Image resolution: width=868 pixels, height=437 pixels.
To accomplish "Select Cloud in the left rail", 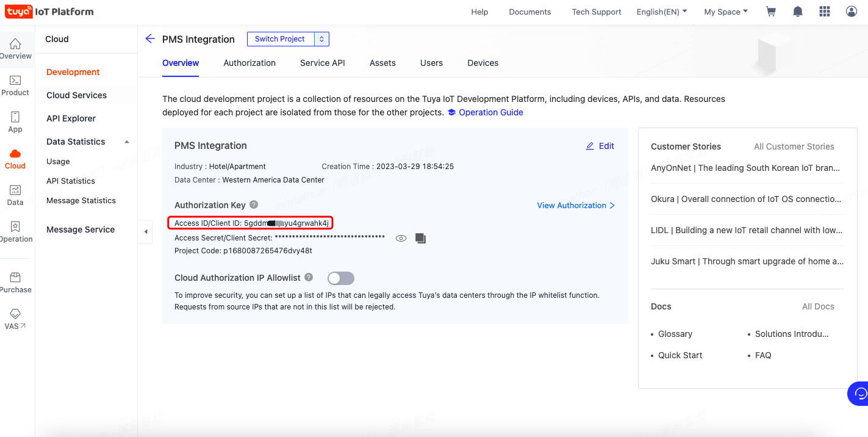I will (15, 159).
